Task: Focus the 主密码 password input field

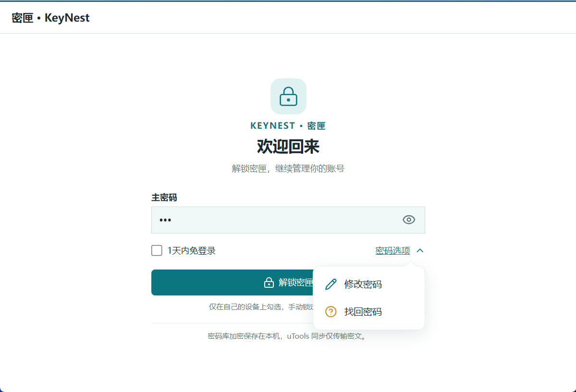Action: coord(288,220)
